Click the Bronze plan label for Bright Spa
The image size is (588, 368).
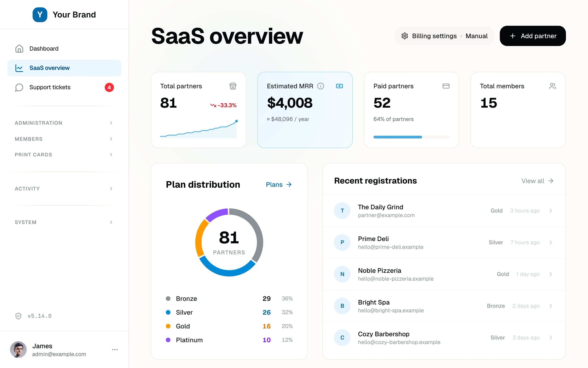(x=496, y=306)
